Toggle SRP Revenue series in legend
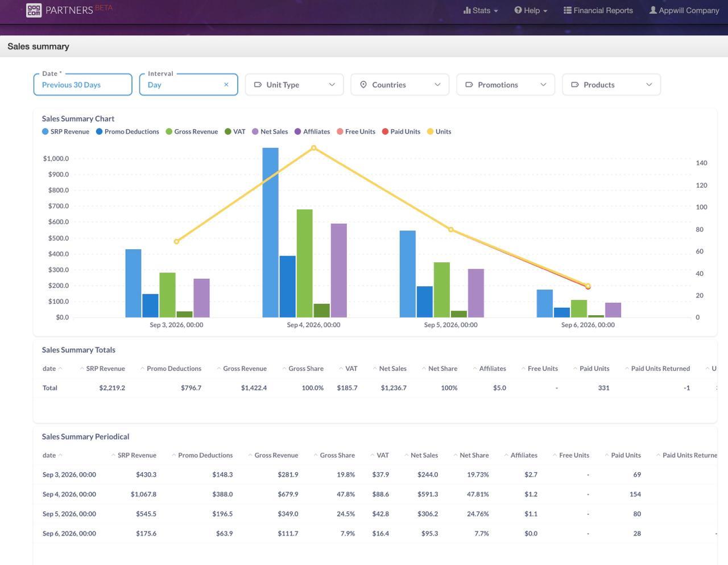728x565 pixels. (x=65, y=131)
